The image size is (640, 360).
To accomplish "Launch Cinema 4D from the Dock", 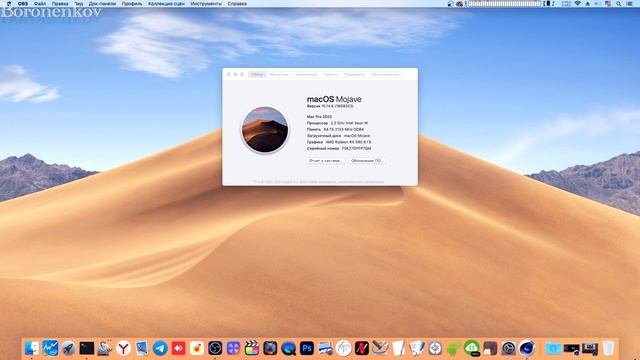I will tap(527, 348).
